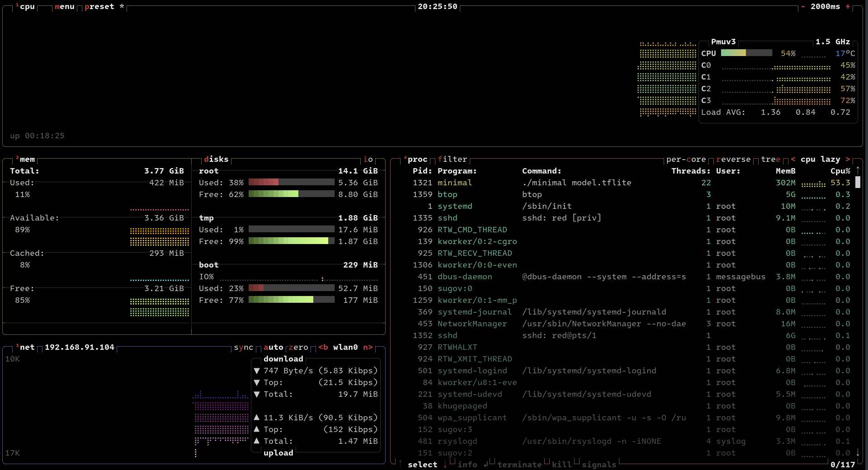Toggle net auto scaling

(x=274, y=348)
